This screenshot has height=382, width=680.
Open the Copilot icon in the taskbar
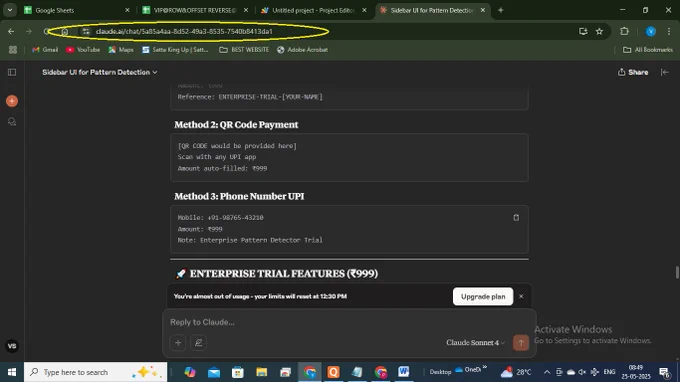tap(190, 372)
